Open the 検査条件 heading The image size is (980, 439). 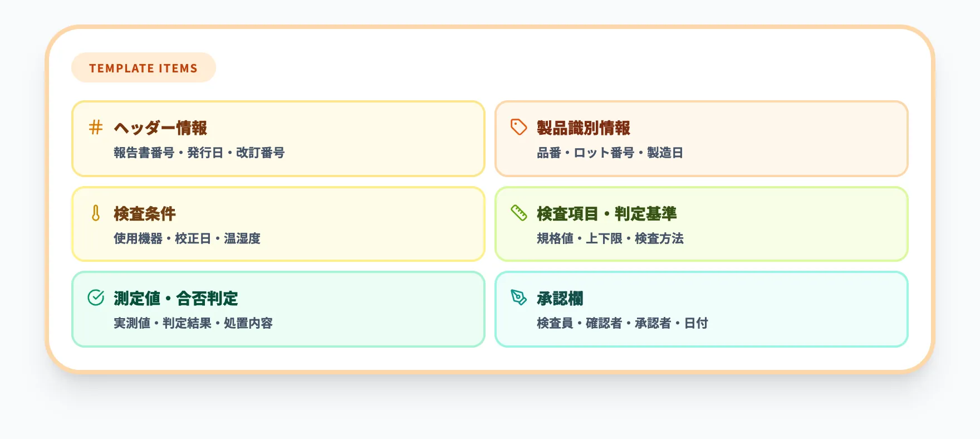tap(145, 213)
